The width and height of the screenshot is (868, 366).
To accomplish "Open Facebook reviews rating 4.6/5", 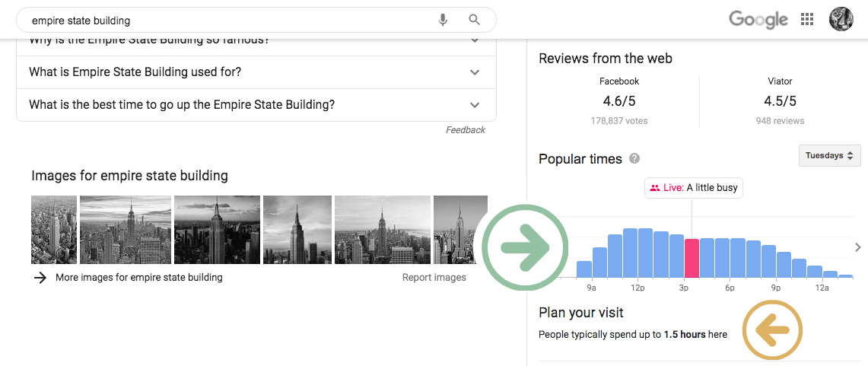I will click(x=619, y=101).
